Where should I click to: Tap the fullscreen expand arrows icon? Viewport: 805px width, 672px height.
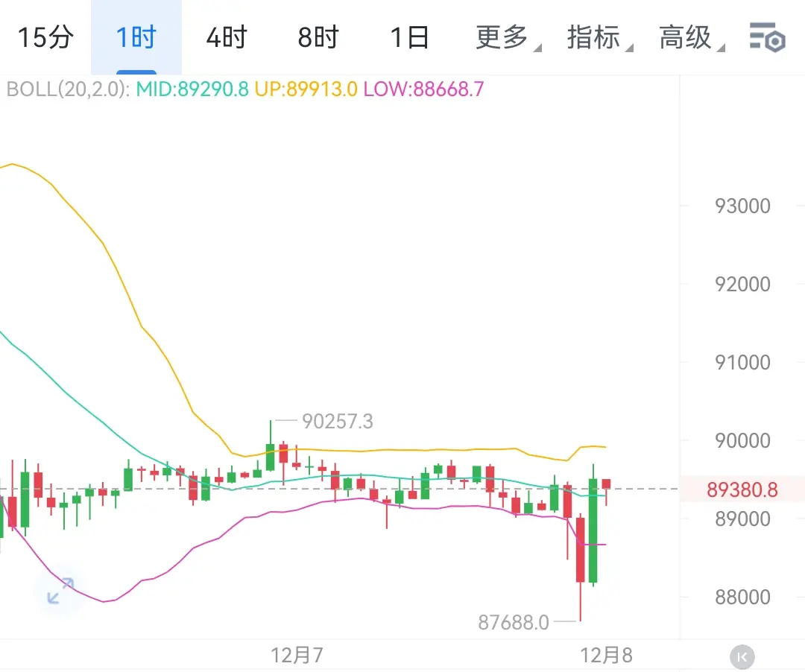point(60,591)
